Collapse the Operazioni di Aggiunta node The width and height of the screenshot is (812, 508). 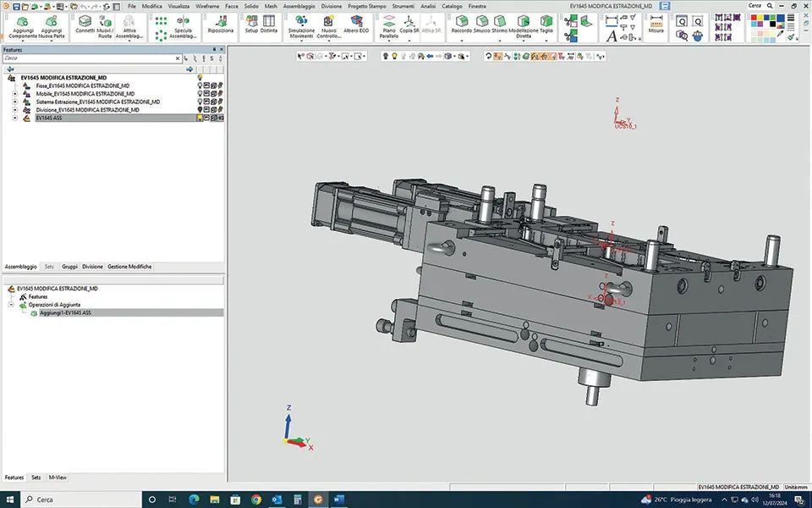tap(12, 305)
